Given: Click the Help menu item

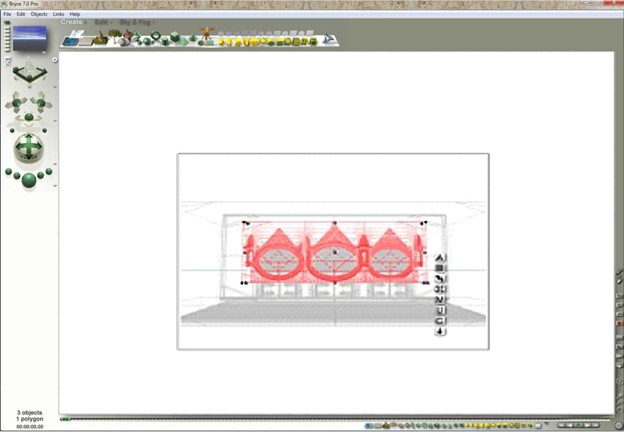Looking at the screenshot, I should coord(75,14).
